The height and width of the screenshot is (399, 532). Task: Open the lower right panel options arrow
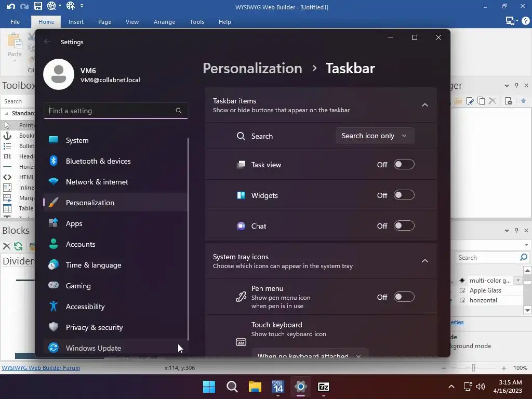(x=507, y=231)
